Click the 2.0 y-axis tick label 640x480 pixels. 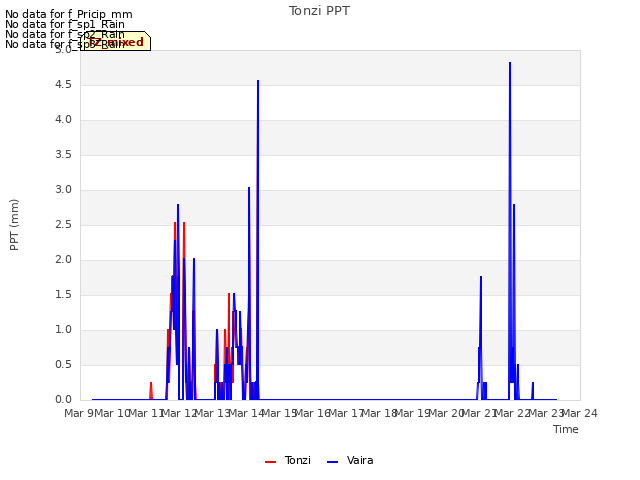(63, 260)
